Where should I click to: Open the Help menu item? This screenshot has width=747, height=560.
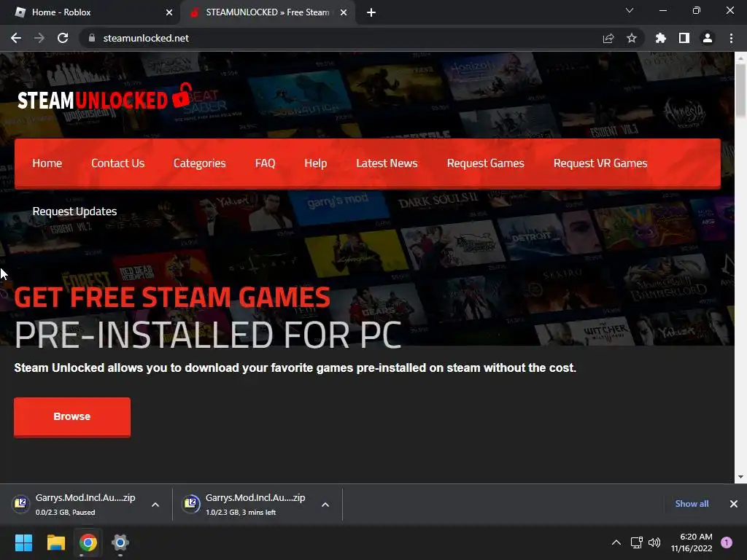[315, 163]
